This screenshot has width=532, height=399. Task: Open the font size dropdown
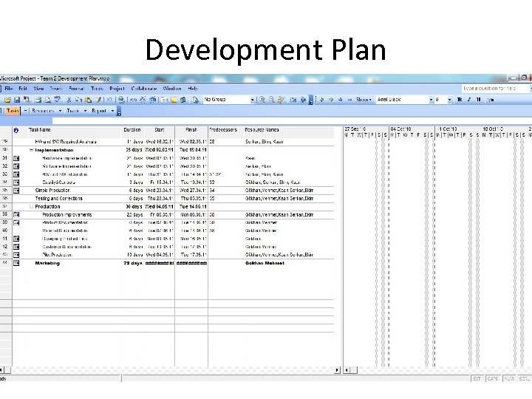coord(449,100)
